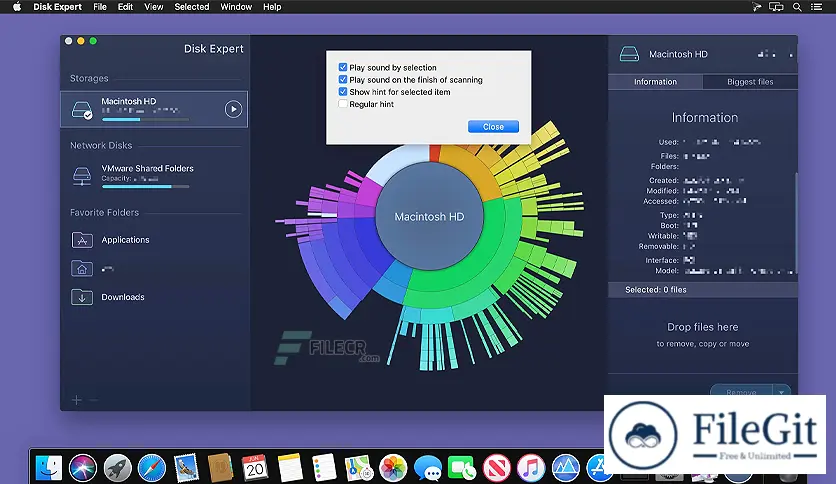836x484 pixels.
Task: Select the magenta segment of the sunburst chart
Action: click(368, 193)
